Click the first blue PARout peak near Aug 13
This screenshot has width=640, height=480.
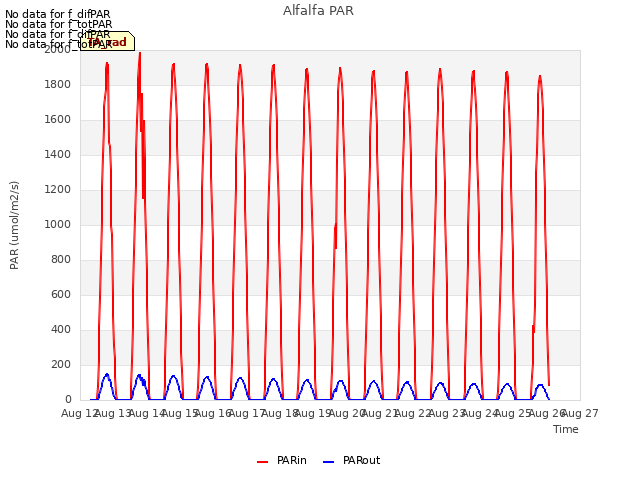(x=107, y=375)
